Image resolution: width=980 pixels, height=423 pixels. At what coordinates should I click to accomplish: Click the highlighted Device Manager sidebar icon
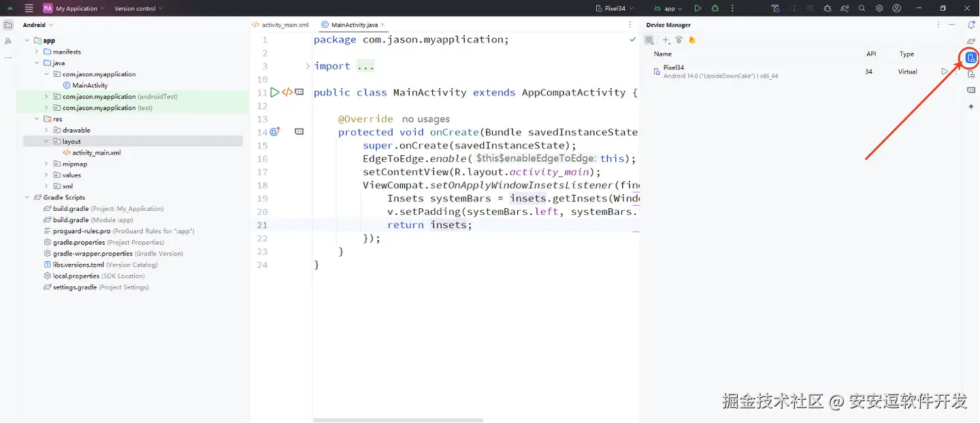click(971, 58)
